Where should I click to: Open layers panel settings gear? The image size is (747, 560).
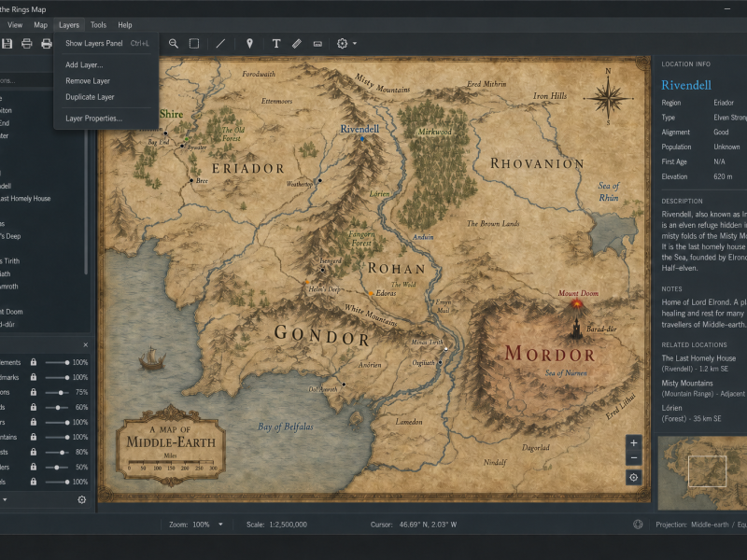pyautogui.click(x=82, y=499)
